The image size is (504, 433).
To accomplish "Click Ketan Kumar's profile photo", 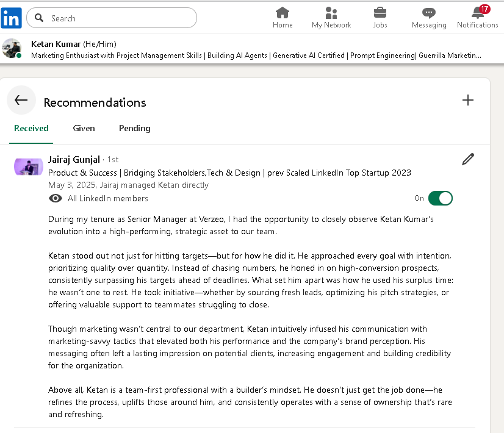I will (x=12, y=48).
